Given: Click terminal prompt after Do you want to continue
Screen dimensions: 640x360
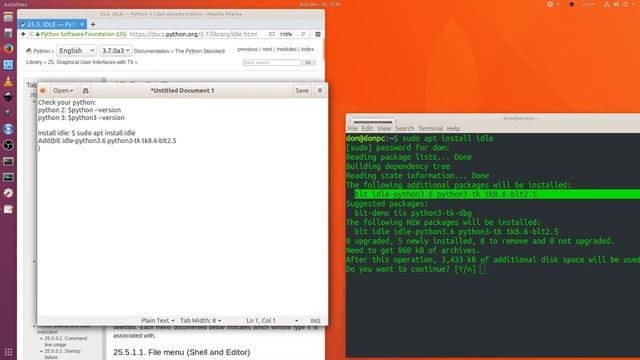Looking at the screenshot, I should pyautogui.click(x=483, y=269).
